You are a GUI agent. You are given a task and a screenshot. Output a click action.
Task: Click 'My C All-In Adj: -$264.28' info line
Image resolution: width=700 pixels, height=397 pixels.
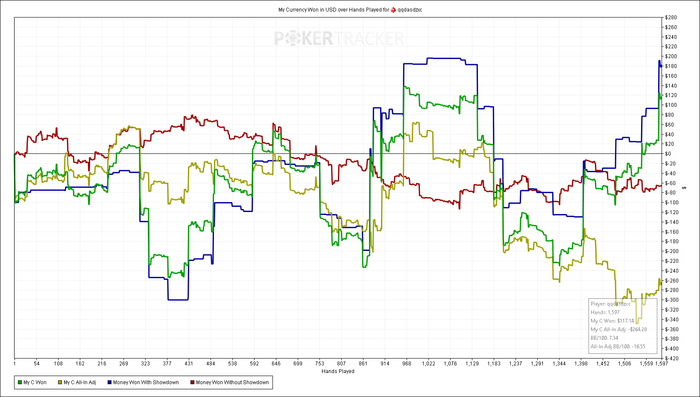[619, 329]
